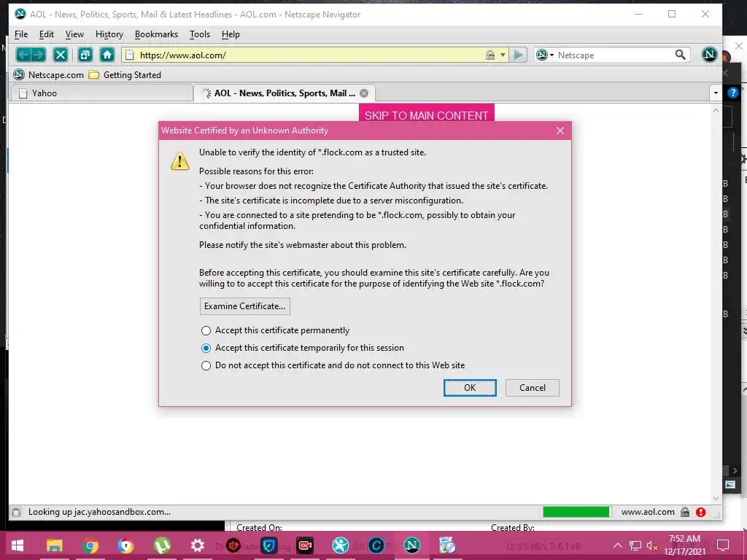Open the network tray icon
This screenshot has width=747, height=560.
point(635,545)
